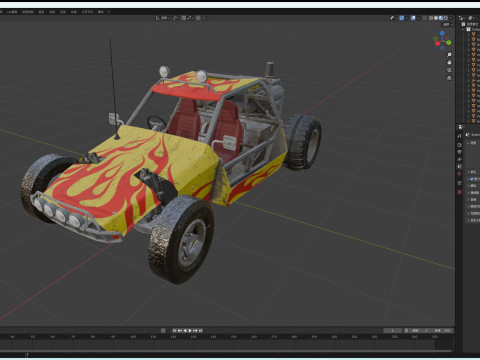Select the armature object row in outliner
Image resolution: width=480 pixels, height=360 pixels.
point(474,80)
